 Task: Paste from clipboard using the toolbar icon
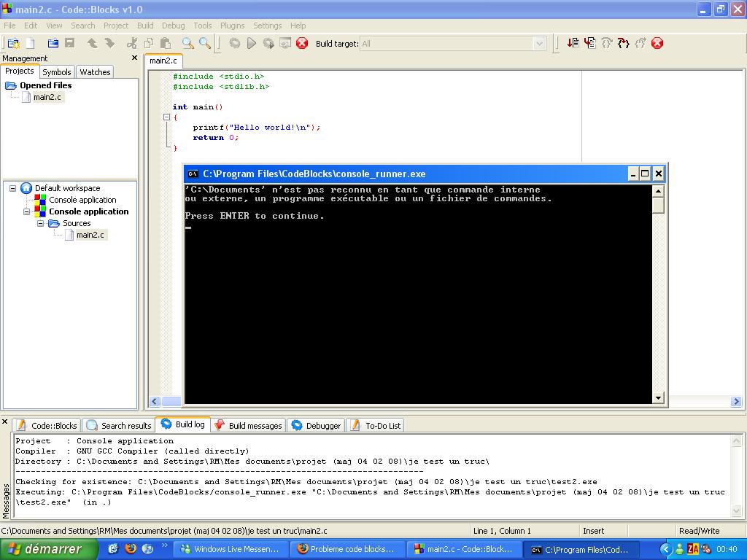166,43
